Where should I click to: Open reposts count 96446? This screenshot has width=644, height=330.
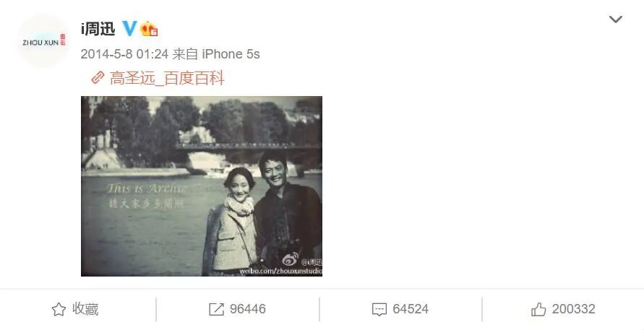coord(248,308)
